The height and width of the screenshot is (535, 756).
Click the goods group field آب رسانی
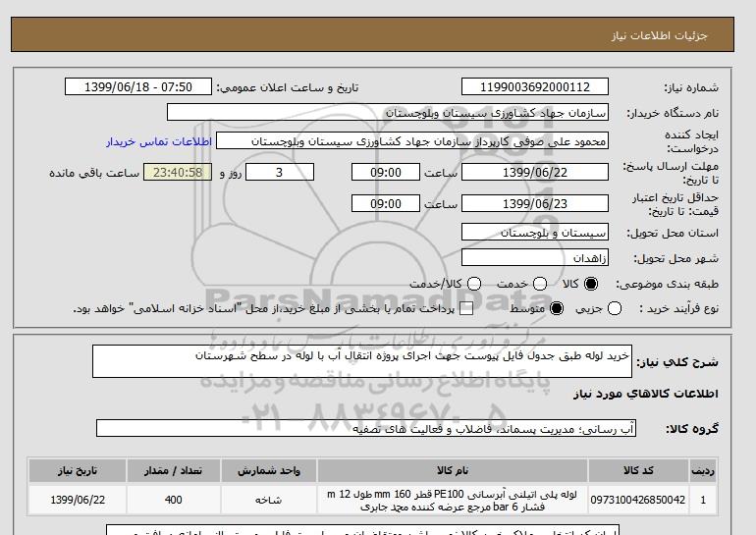tap(366, 428)
